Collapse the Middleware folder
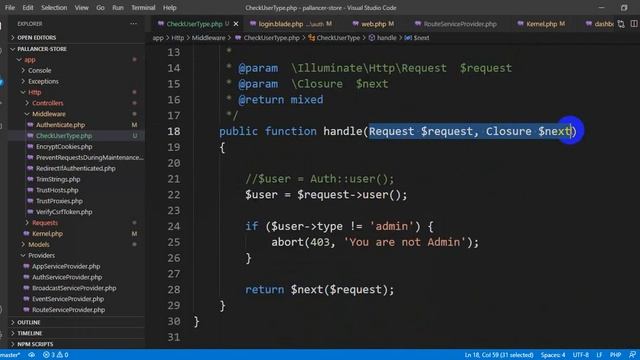Viewport: 640px width, 360px height. (76, 114)
